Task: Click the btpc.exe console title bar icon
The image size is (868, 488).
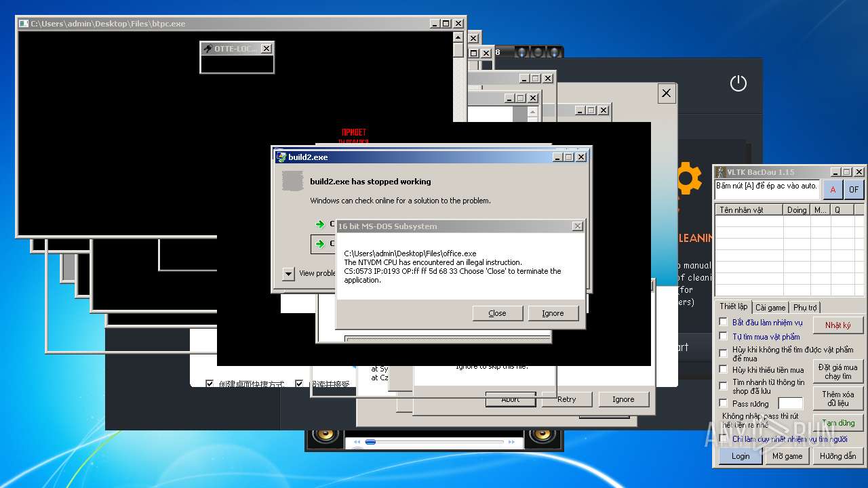Action: point(24,24)
